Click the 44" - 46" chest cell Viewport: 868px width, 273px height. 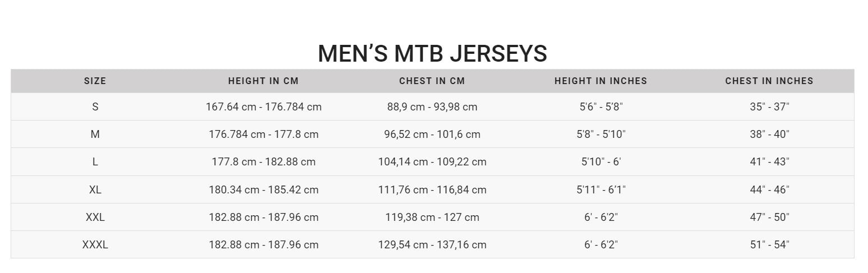click(769, 190)
